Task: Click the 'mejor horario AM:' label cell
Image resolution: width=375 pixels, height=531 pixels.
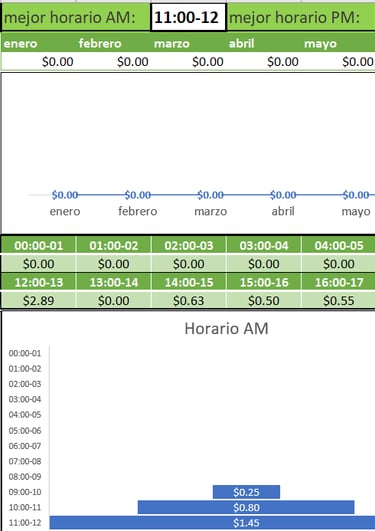Action: point(76,17)
